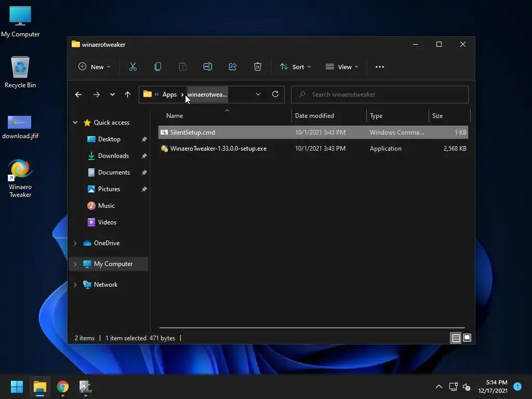Click the Search winaerotweaker field
This screenshot has width=532, height=399.
tap(380, 95)
